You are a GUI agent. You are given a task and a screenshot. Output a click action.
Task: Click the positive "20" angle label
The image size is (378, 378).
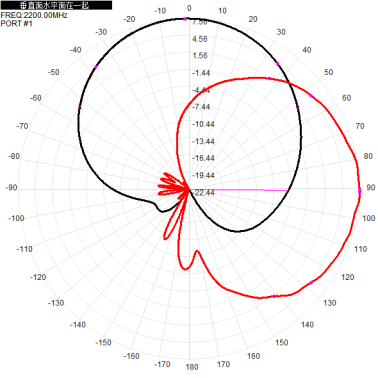(x=253, y=19)
